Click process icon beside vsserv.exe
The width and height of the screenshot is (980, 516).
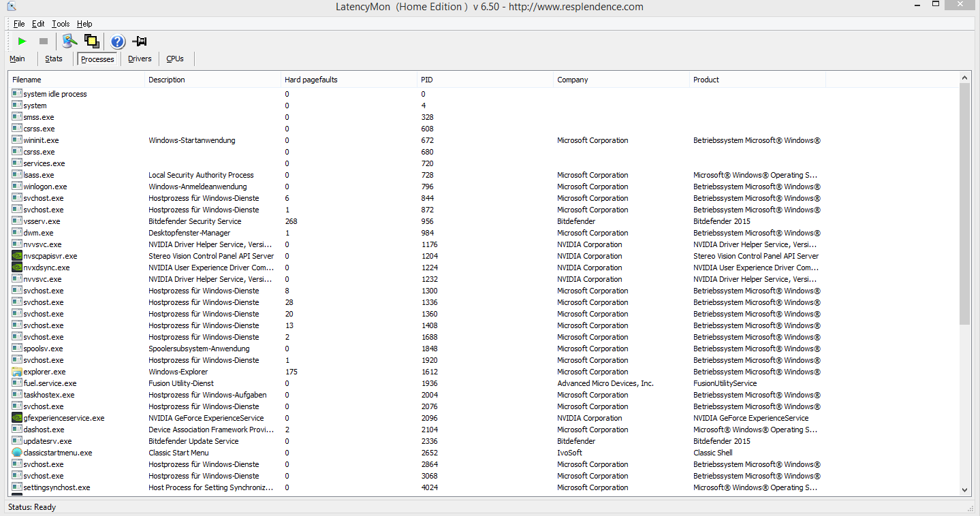coord(17,221)
